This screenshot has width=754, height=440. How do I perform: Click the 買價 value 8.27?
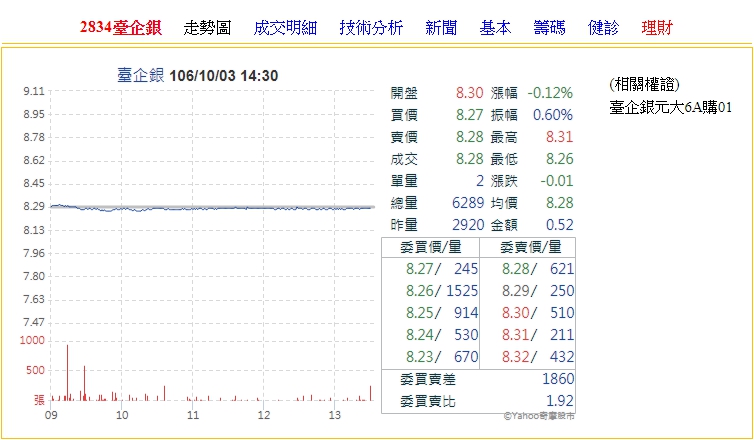(469, 115)
